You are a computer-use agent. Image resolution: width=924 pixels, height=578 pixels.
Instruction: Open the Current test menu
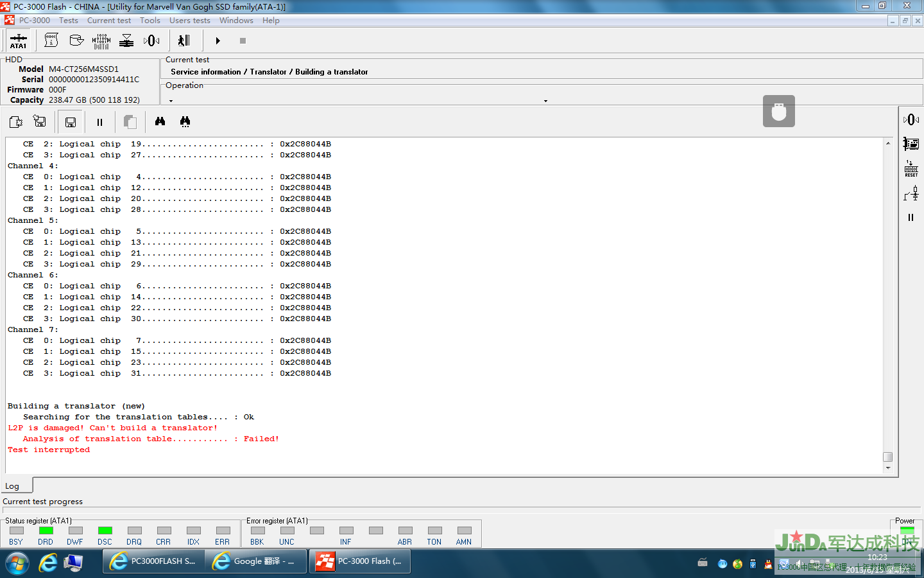click(x=109, y=21)
